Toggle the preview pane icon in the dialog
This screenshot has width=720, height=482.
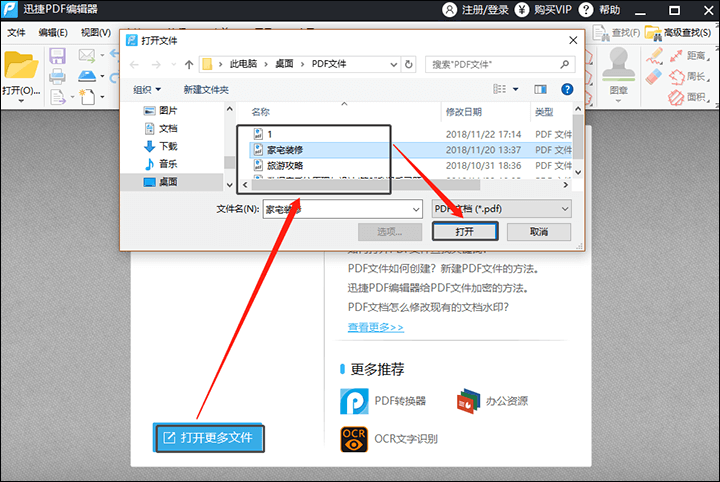click(540, 89)
